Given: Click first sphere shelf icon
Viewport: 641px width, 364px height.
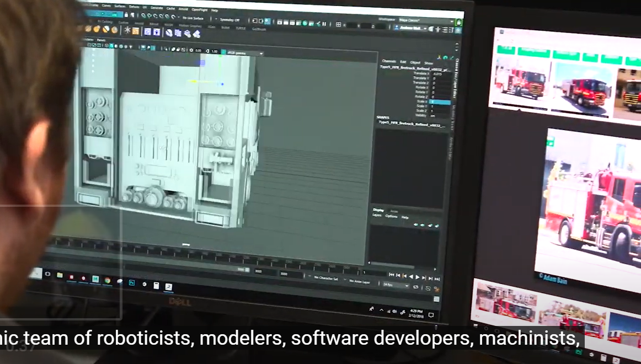Looking at the screenshot, I should [x=88, y=29].
